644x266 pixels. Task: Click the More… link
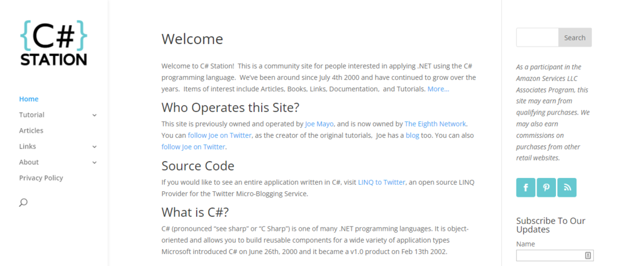[438, 89]
